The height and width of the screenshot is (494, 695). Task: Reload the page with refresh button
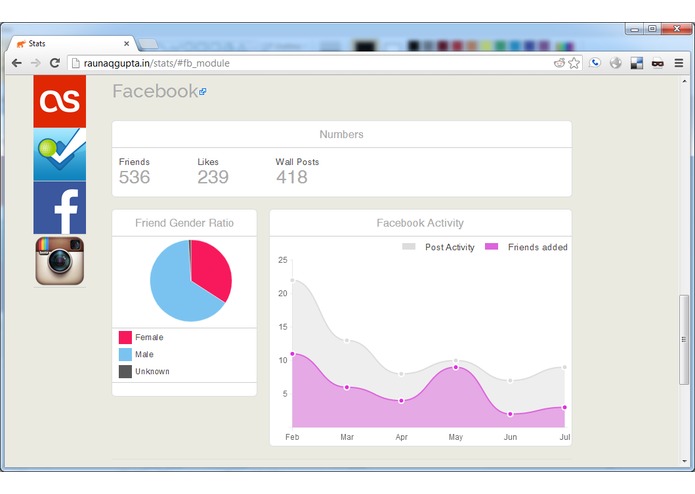coord(55,63)
